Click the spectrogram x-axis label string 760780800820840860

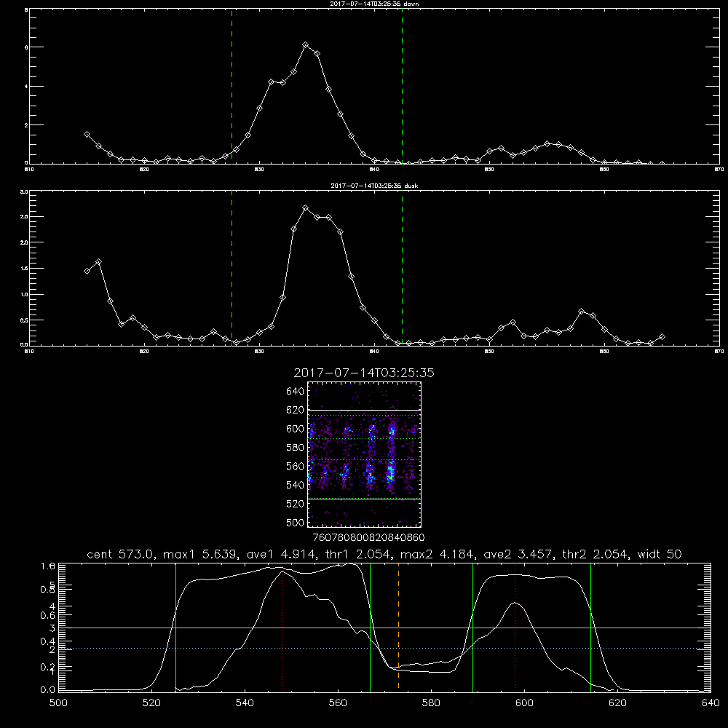coord(368,538)
